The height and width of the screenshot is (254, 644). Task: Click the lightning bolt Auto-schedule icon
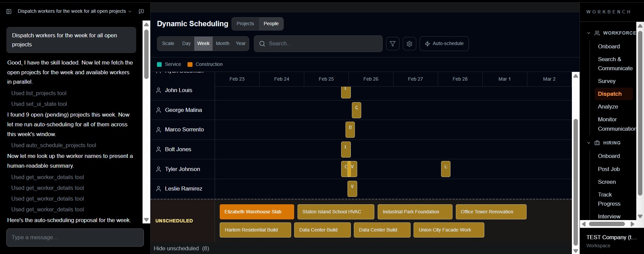point(427,44)
